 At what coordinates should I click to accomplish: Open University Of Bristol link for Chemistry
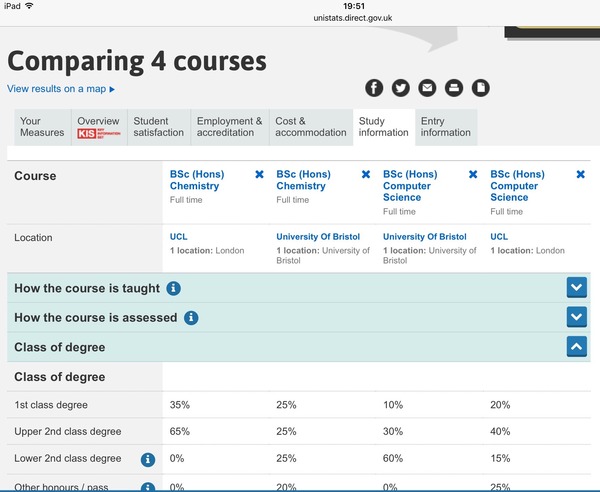[x=318, y=237]
